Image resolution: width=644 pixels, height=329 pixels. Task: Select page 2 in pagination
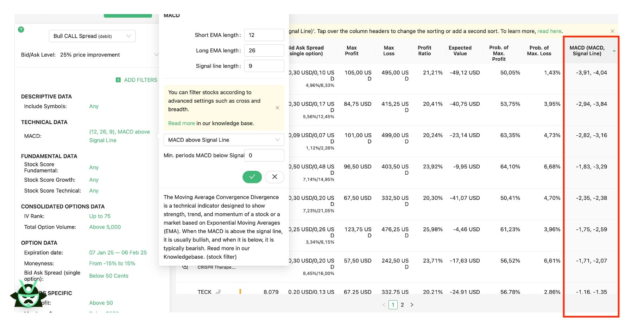tap(402, 305)
